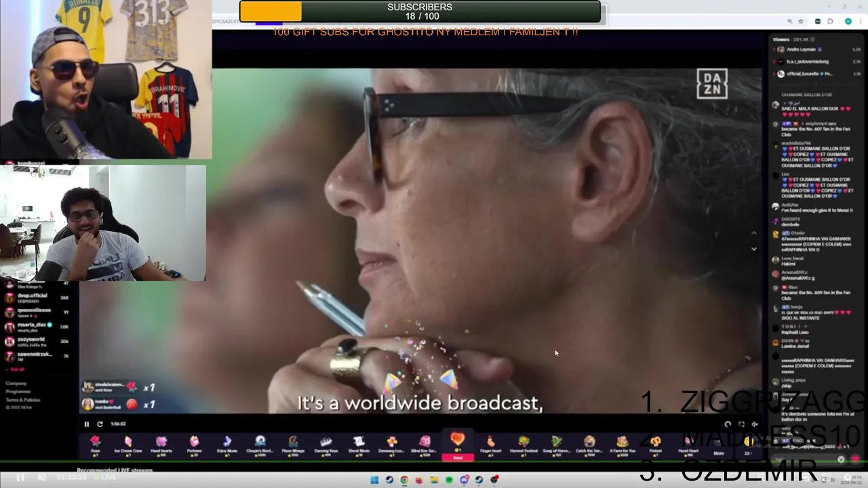Click the down chevron beside the video
The image size is (868, 488).
pyautogui.click(x=753, y=249)
